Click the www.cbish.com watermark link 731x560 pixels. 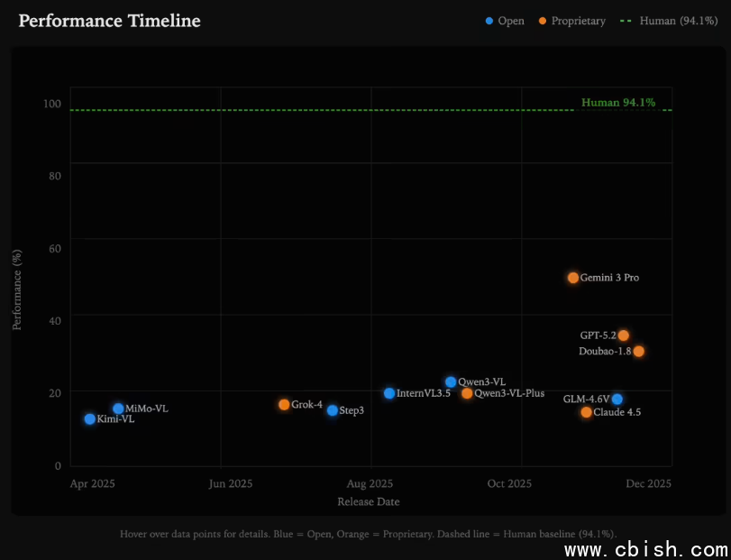pos(645,549)
